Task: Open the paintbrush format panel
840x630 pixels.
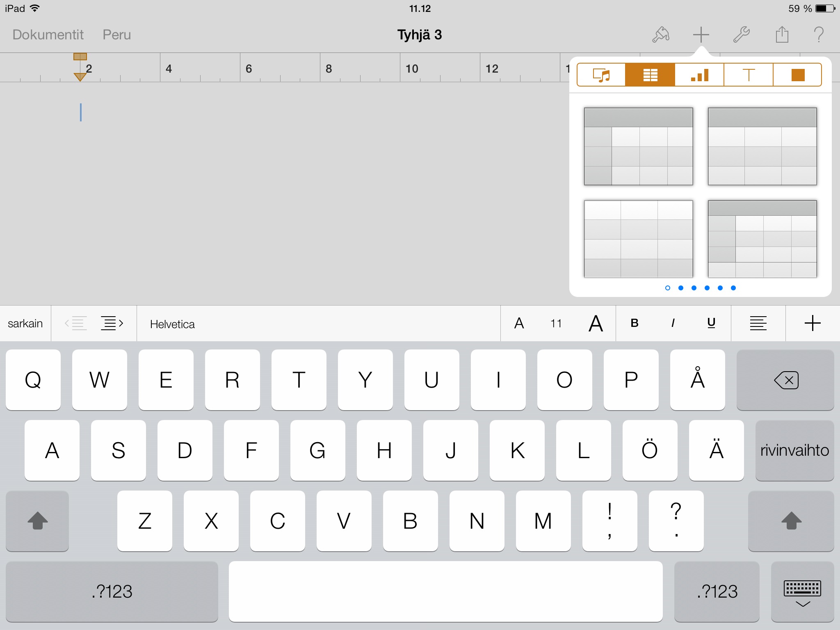Action: coord(661,35)
